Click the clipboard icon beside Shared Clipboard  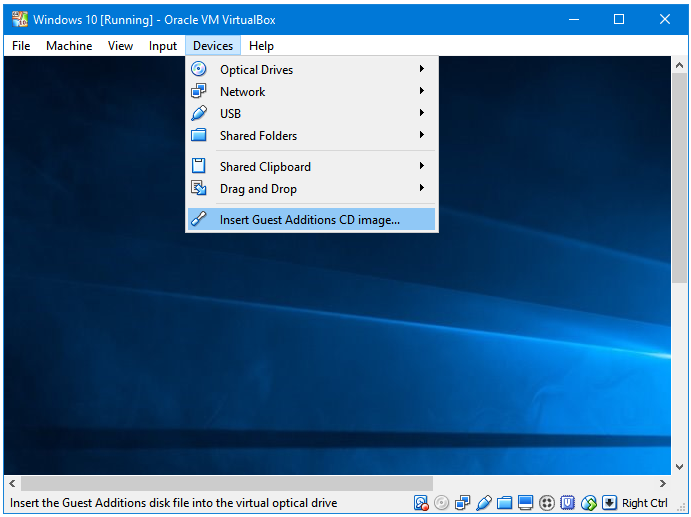(x=199, y=166)
